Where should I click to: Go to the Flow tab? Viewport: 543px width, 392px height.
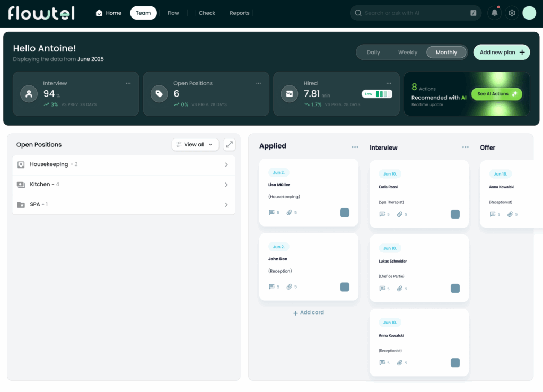click(173, 13)
